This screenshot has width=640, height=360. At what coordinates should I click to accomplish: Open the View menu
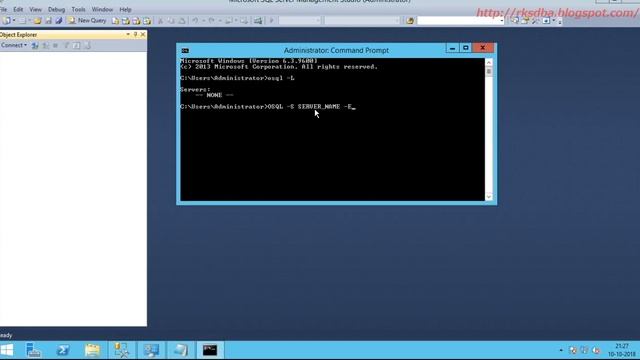[36, 9]
